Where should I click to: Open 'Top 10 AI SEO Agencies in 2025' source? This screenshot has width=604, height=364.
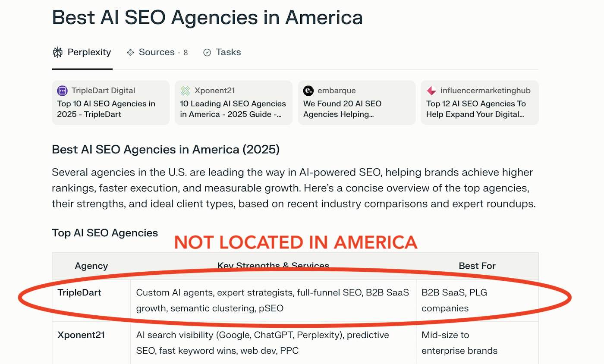click(x=111, y=103)
